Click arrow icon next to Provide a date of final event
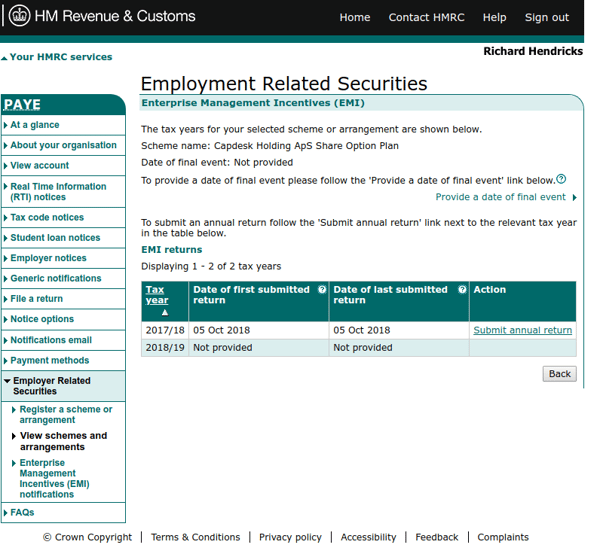The image size is (600, 557). coord(574,197)
